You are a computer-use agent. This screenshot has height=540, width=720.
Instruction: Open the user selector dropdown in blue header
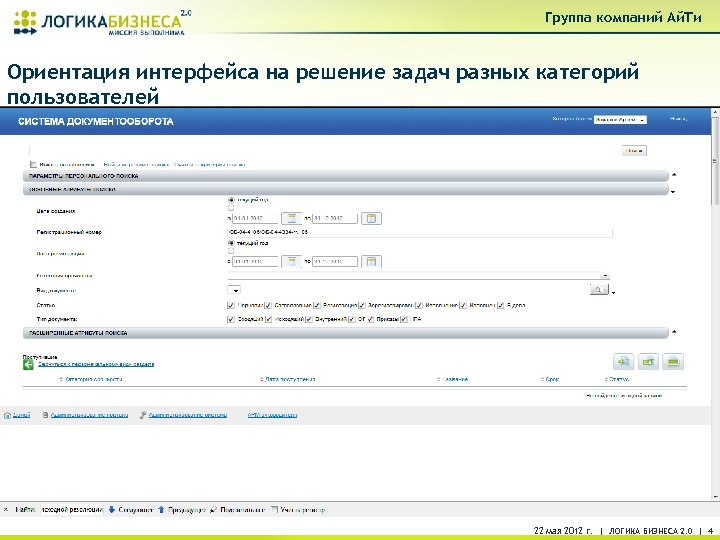[x=620, y=120]
